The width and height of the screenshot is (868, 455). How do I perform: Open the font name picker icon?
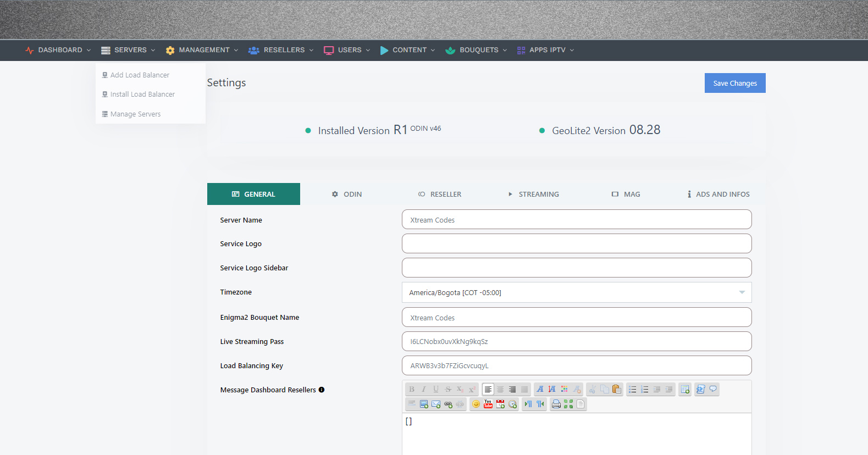[540, 389]
